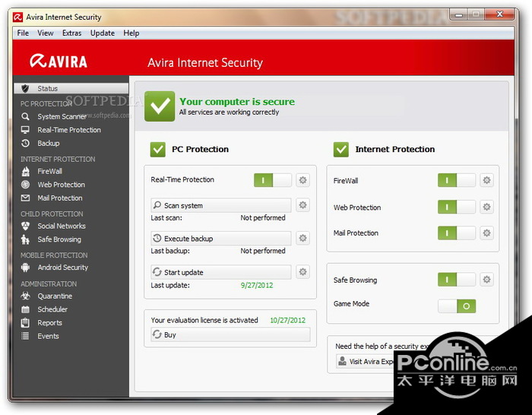Open the Safe Browsing row's gear settings in the main panel
The width and height of the screenshot is (532, 415).
tap(486, 280)
